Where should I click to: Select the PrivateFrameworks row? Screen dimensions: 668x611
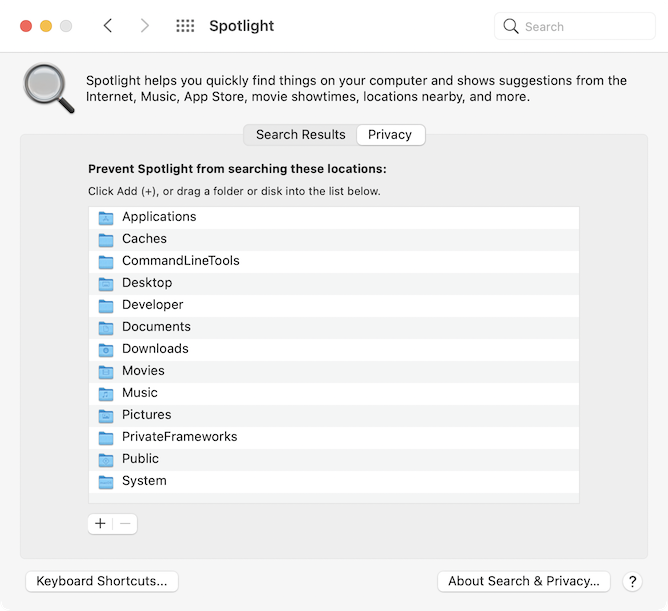coord(179,437)
